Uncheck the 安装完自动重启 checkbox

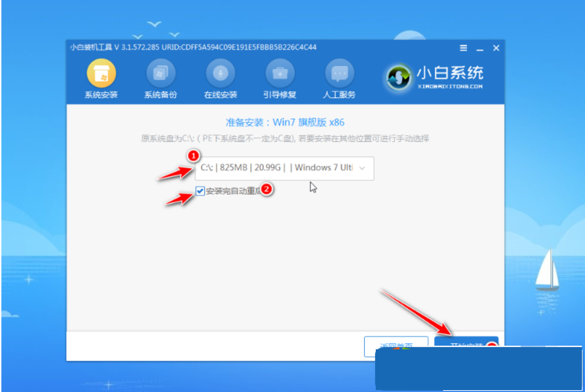[200, 191]
